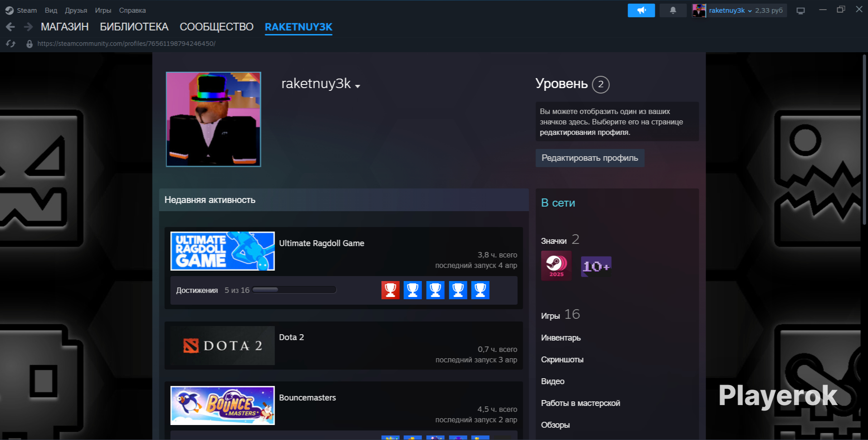Open the Ultimate Ragdoll Game banner image
The image size is (868, 440).
(x=222, y=251)
